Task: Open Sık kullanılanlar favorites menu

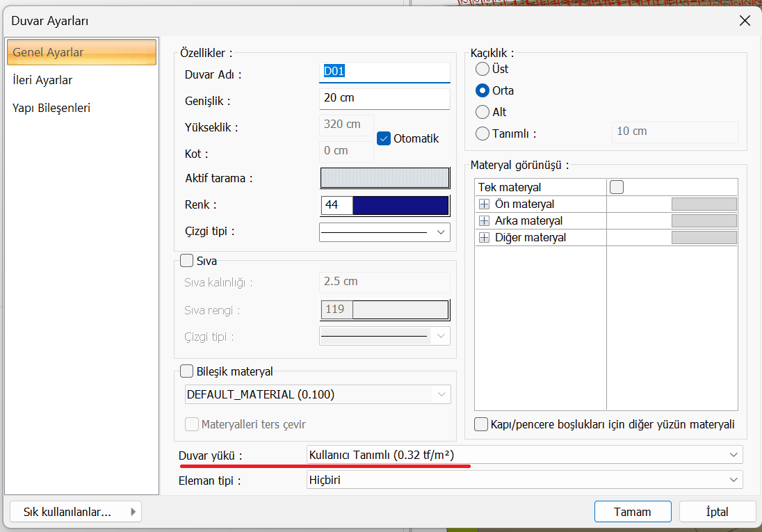Action: click(x=76, y=512)
